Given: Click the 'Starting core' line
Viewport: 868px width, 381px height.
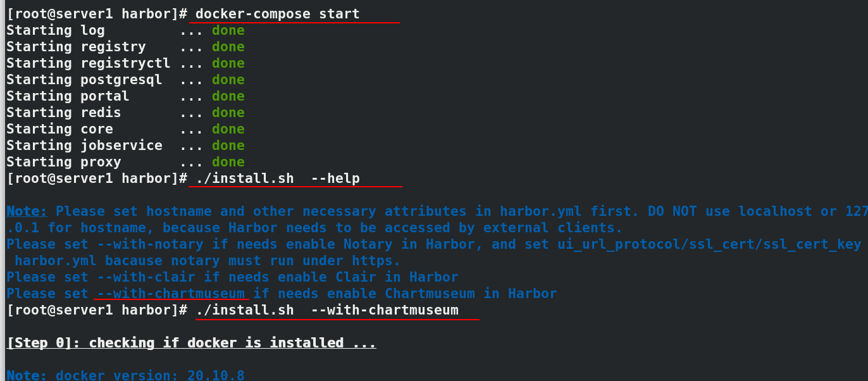Looking at the screenshot, I should coord(125,129).
